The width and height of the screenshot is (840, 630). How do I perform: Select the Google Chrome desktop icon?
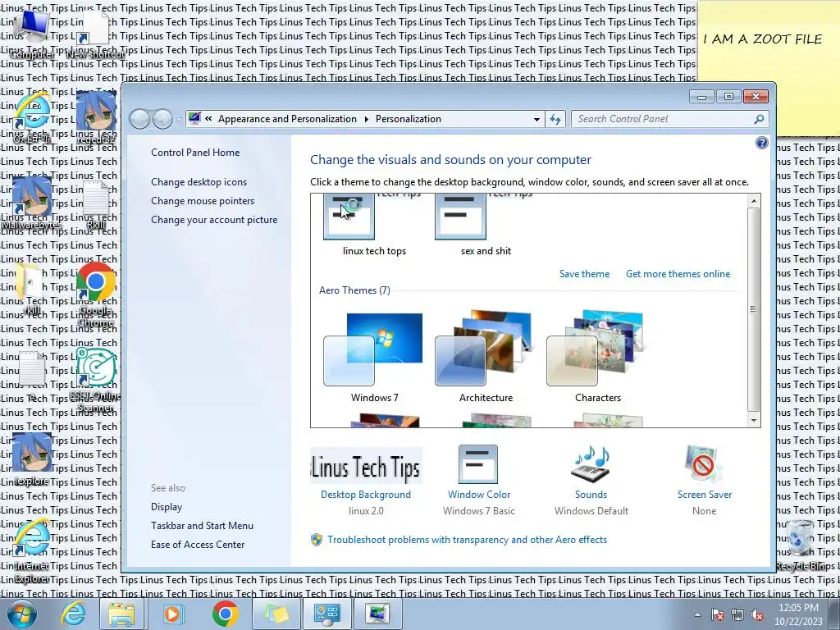96,294
